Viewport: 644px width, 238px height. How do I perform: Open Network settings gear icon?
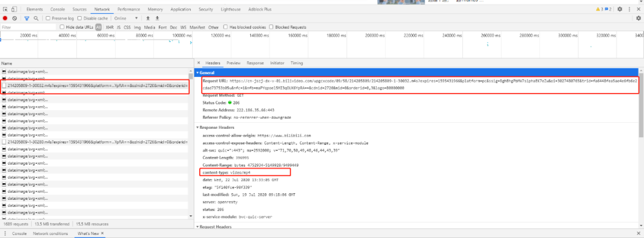click(638, 18)
